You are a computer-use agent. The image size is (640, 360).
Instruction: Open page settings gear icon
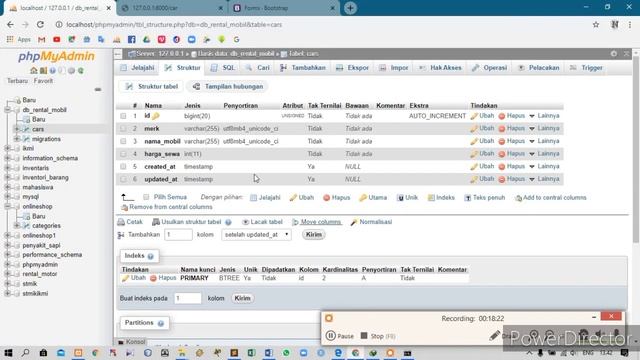coord(613,53)
